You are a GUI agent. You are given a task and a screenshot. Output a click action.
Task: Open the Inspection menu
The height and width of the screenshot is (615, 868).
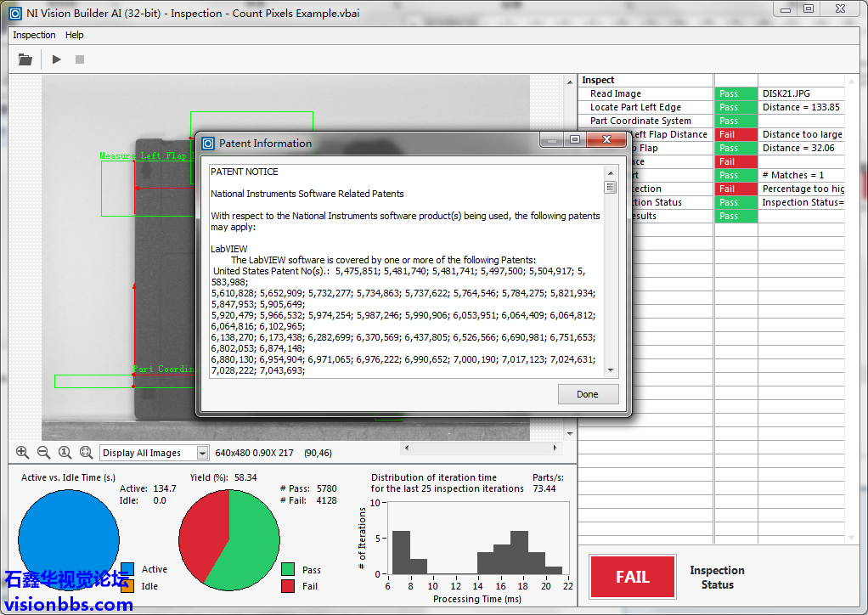(34, 35)
